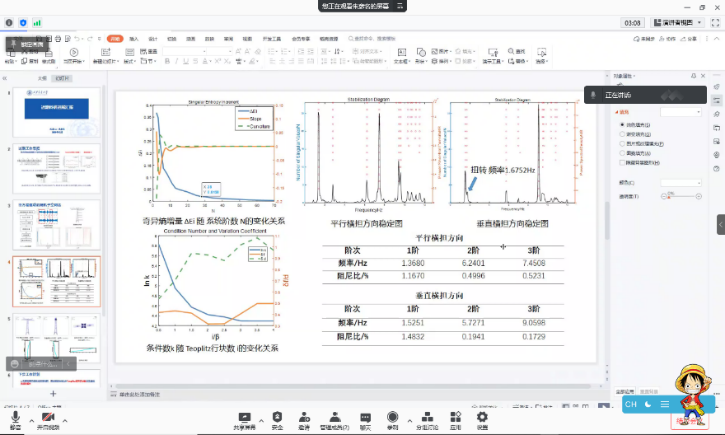Select the gradient fill radio option
Viewport: 725px width, 435px height.
coord(623,134)
